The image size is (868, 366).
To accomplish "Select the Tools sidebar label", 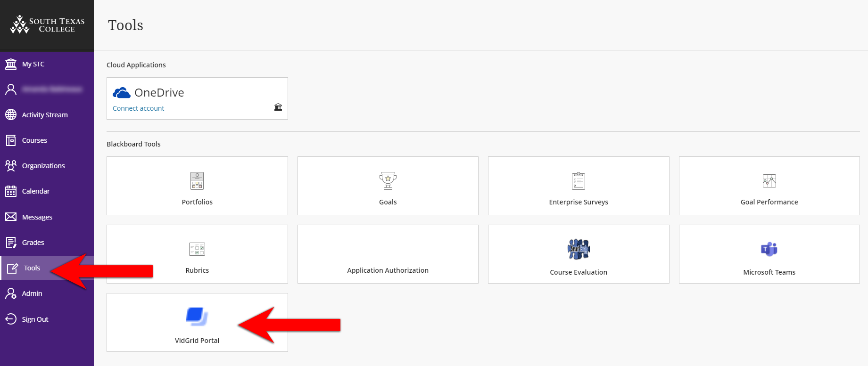I will 32,268.
